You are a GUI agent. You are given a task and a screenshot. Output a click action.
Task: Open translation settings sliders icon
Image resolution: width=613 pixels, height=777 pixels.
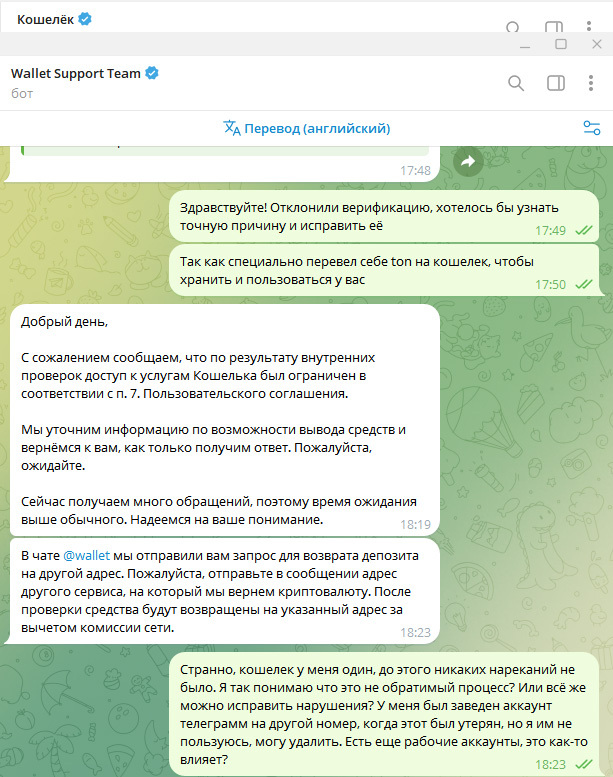pos(592,128)
